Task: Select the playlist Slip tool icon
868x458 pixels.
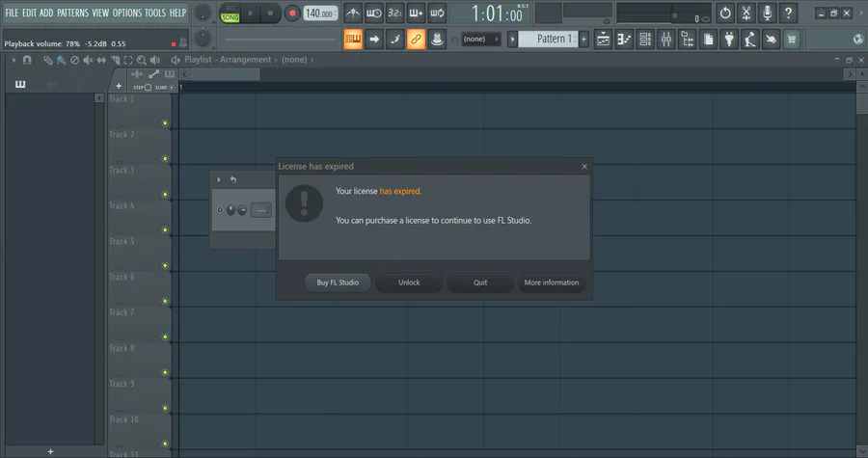Action: (101, 60)
